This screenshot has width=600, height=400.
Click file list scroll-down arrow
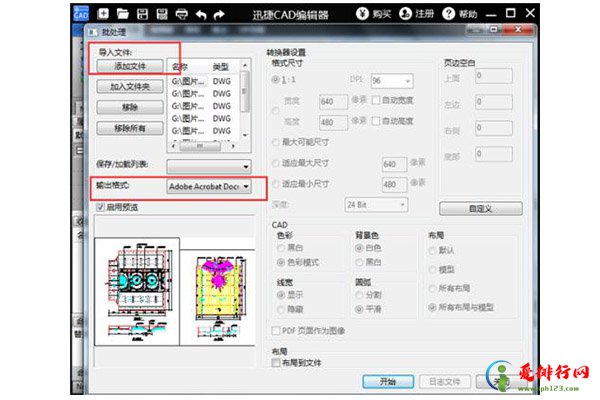pos(245,135)
